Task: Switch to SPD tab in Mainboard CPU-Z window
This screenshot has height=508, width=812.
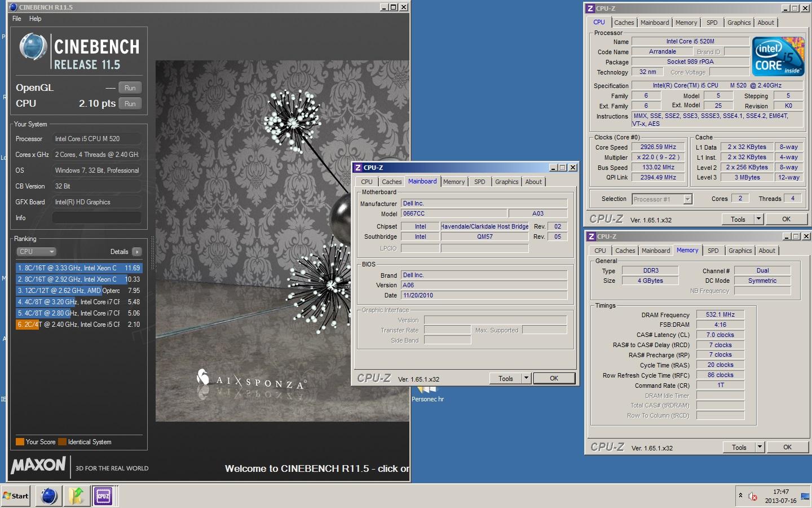Action: coord(479,182)
